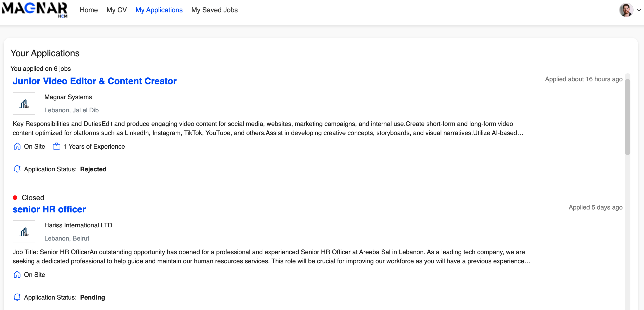Click the red Closed status dot
This screenshot has width=644, height=310.
(15, 198)
